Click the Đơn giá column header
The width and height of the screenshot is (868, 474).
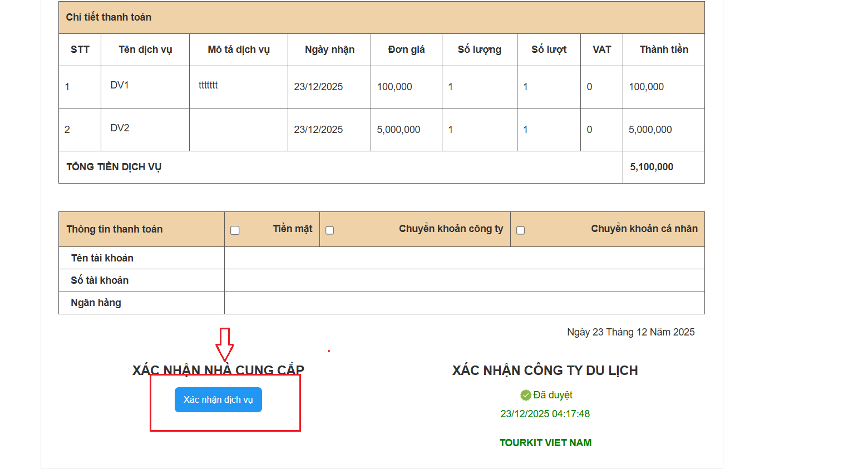[x=406, y=50]
